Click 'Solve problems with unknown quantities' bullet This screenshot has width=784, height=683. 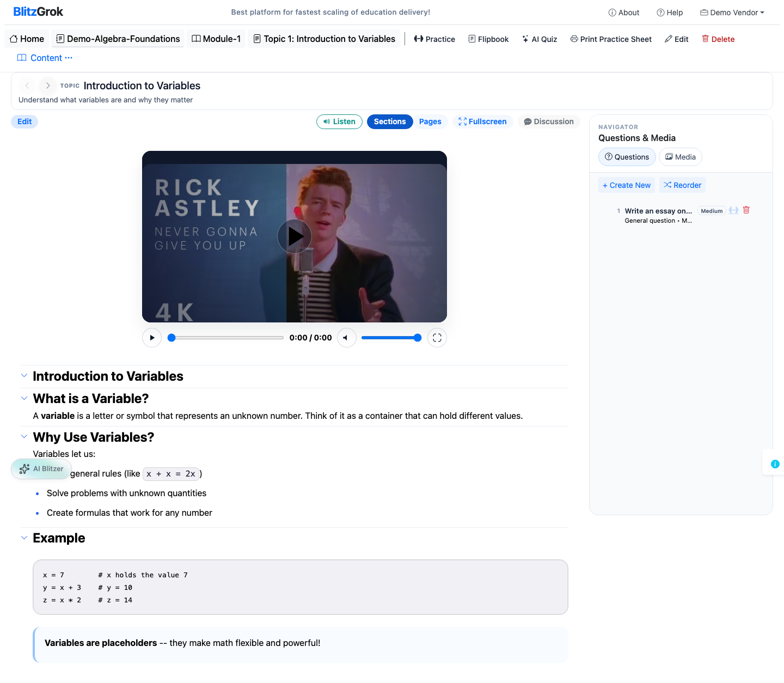coord(126,493)
